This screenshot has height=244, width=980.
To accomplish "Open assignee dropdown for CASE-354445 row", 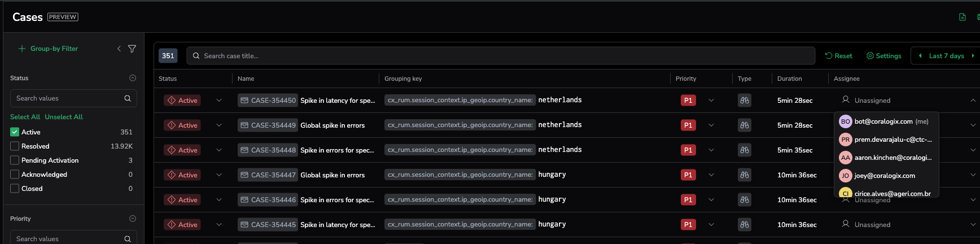I will (973, 225).
